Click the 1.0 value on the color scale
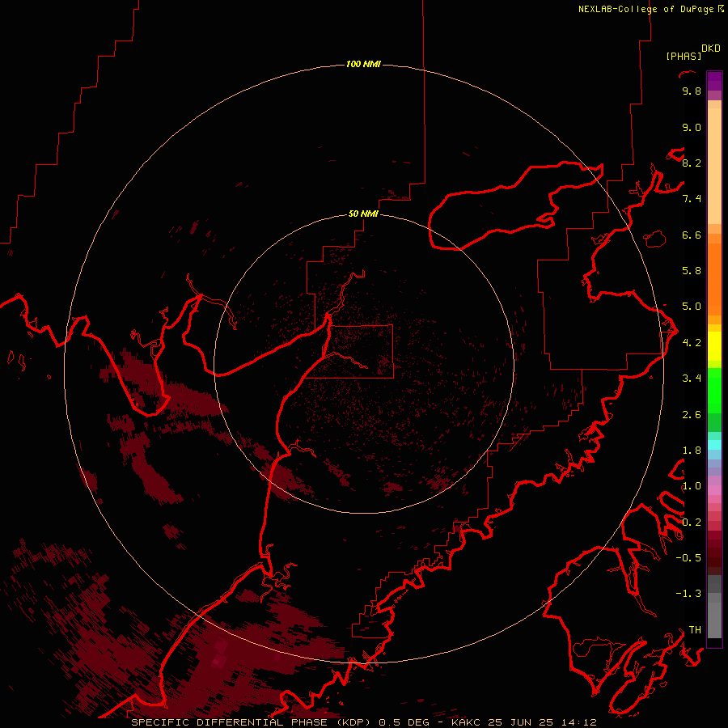The height and width of the screenshot is (728, 728). point(692,486)
